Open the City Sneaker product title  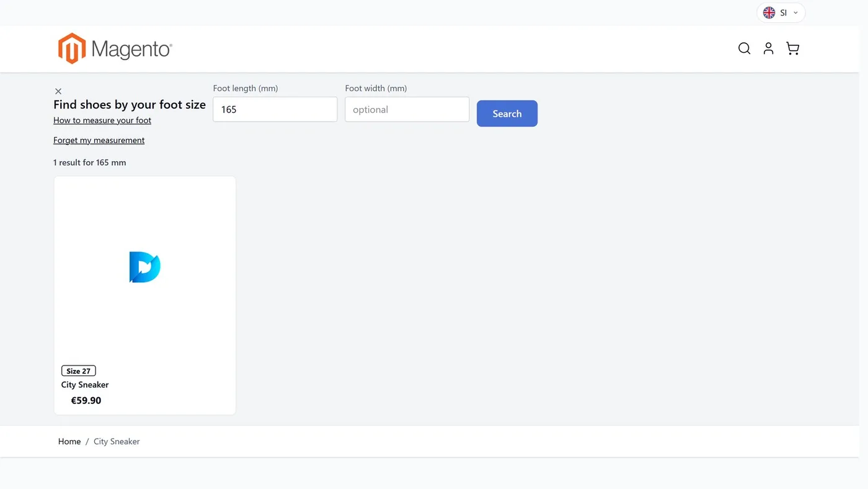(85, 385)
